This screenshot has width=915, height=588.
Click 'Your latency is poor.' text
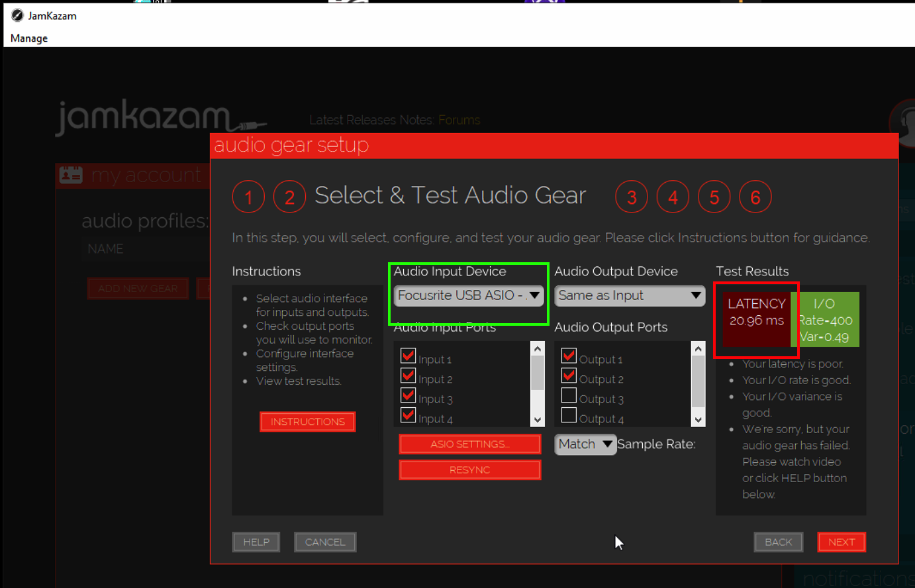(x=793, y=364)
